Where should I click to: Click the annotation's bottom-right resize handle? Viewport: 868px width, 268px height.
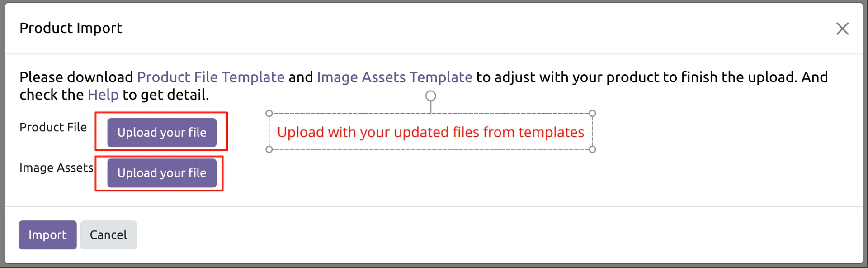[592, 149]
